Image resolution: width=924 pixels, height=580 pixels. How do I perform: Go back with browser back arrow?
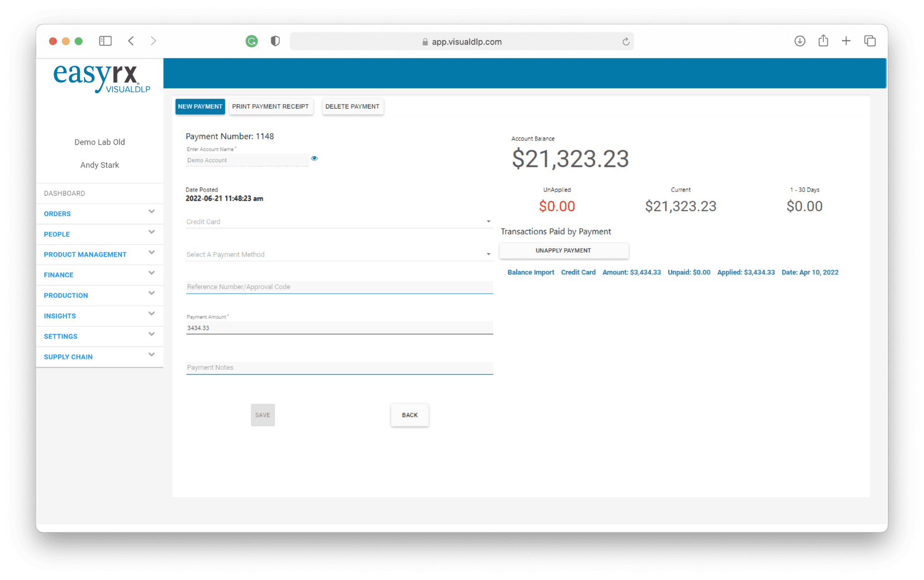click(x=131, y=41)
